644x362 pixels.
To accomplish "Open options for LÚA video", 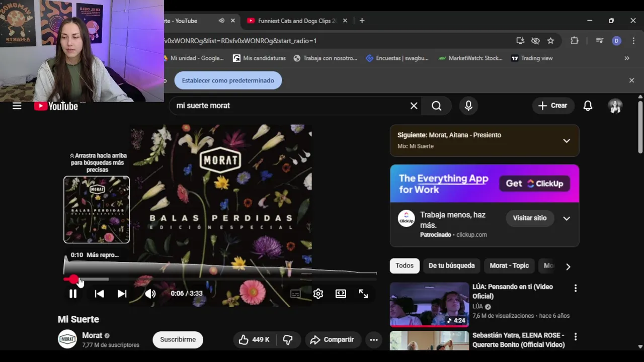I will [x=576, y=288].
